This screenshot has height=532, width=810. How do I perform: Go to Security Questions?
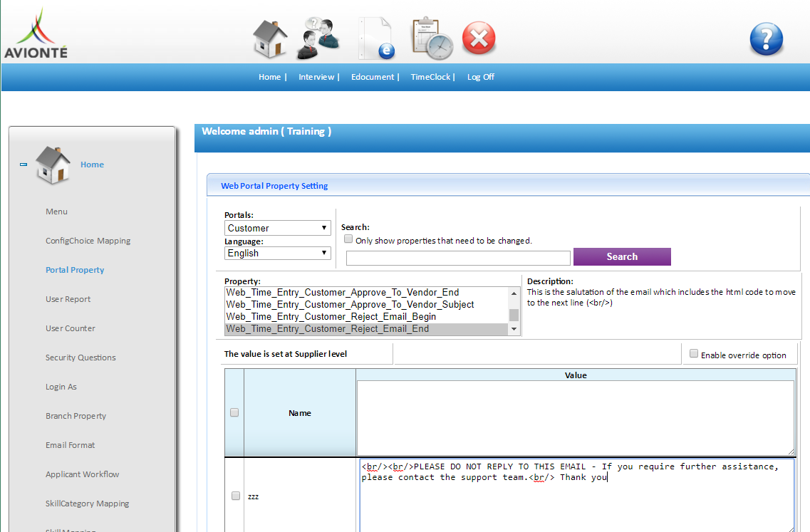(81, 358)
